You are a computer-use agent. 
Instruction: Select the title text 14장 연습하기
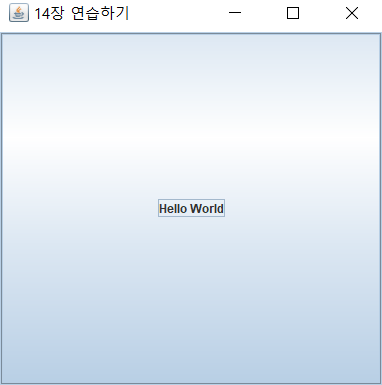pyautogui.click(x=82, y=14)
